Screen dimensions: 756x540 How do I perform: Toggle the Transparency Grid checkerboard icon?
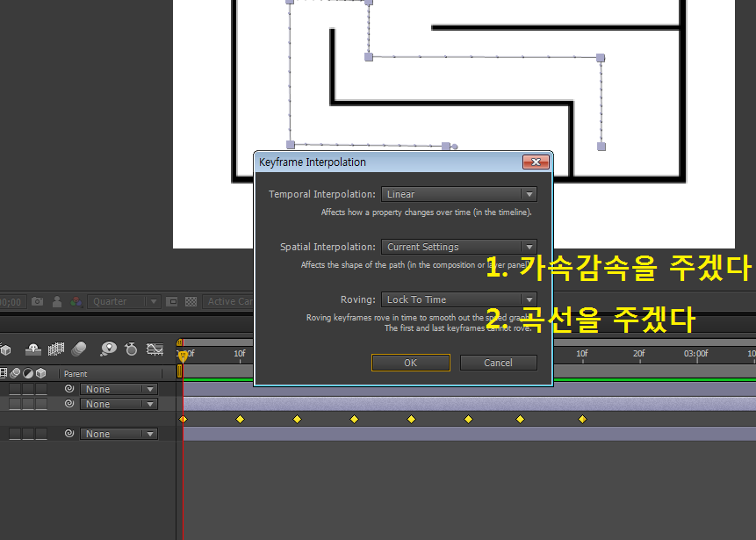click(191, 301)
